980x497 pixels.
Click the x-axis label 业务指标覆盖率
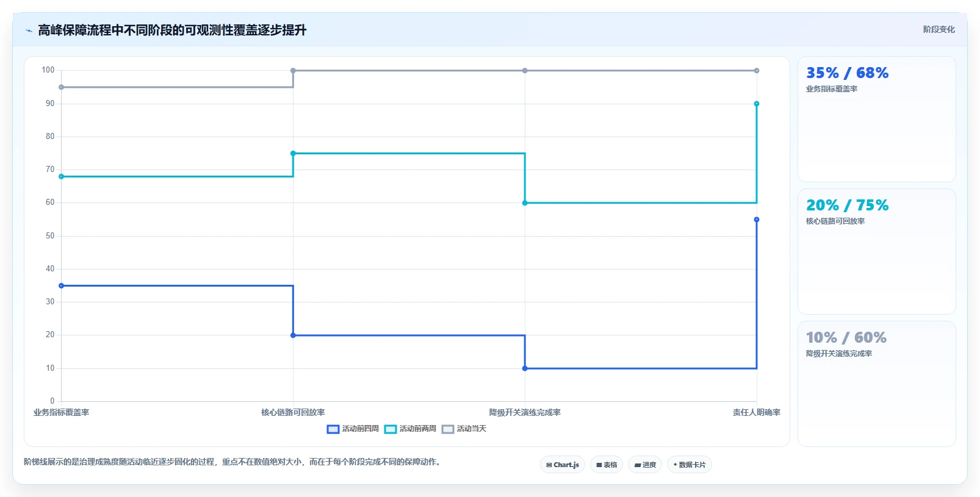coord(61,413)
